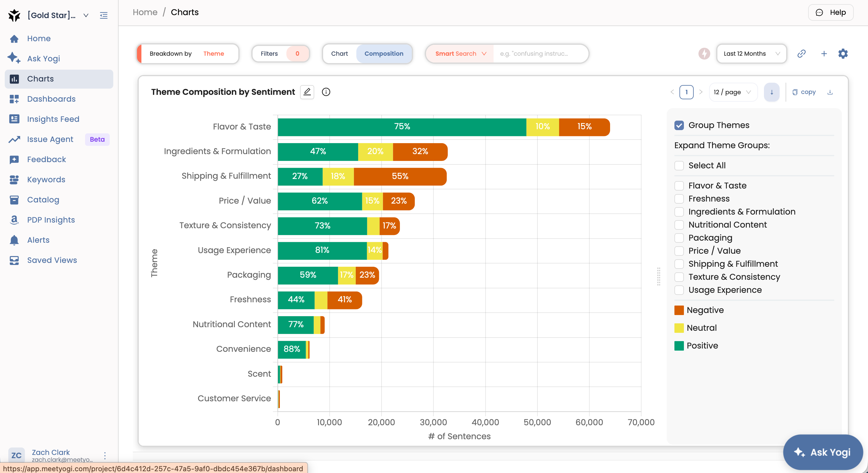Click the pencil edit icon beside chart title

pos(307,92)
